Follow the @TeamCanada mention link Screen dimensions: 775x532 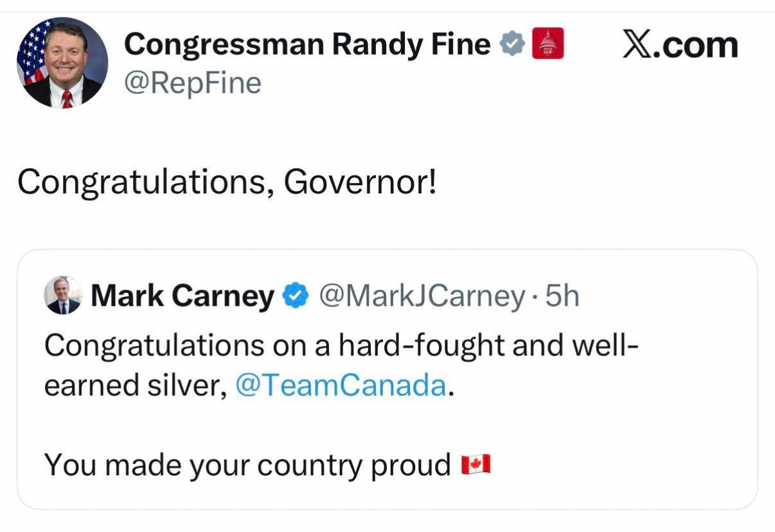click(341, 386)
